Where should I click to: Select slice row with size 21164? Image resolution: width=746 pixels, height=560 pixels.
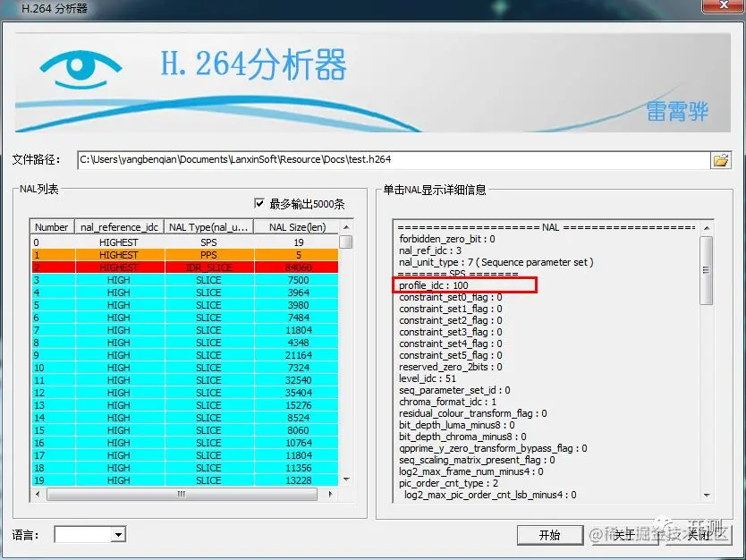185,355
